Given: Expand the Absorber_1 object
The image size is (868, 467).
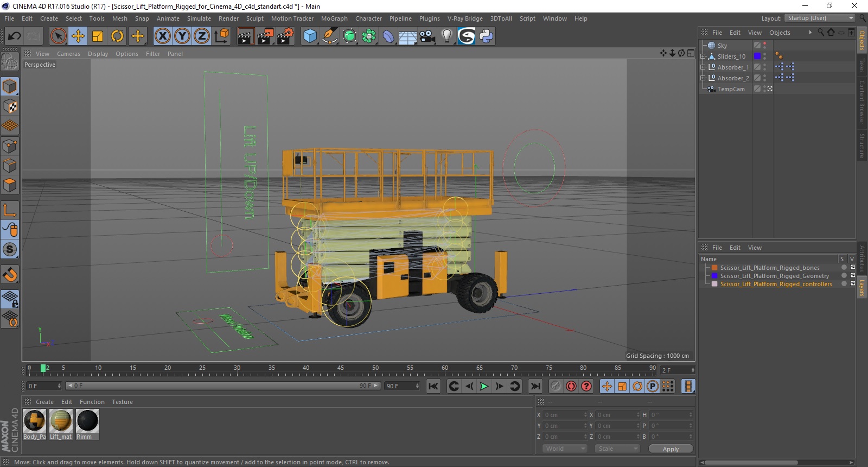Looking at the screenshot, I should coord(703,67).
